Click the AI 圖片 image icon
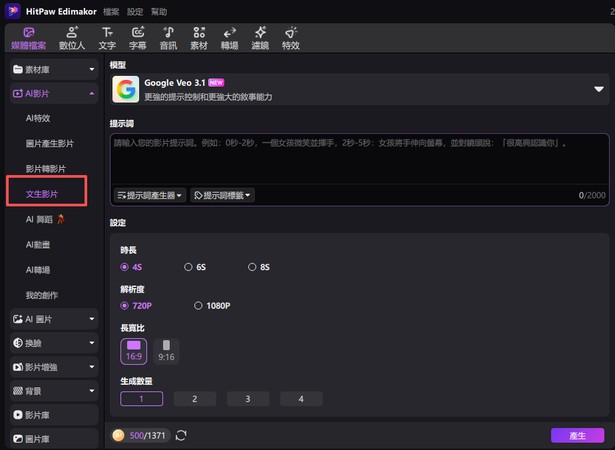This screenshot has width=615, height=450. 18,319
